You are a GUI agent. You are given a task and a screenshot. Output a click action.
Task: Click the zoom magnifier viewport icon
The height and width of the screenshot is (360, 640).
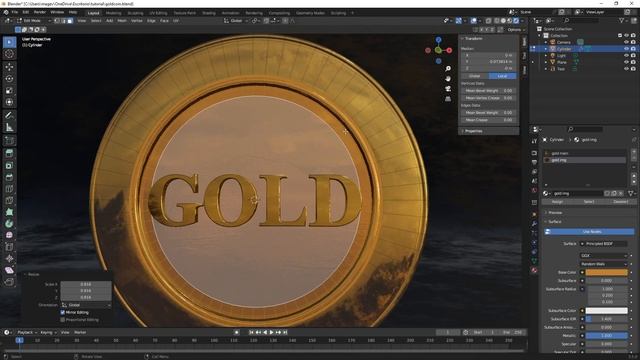click(448, 69)
